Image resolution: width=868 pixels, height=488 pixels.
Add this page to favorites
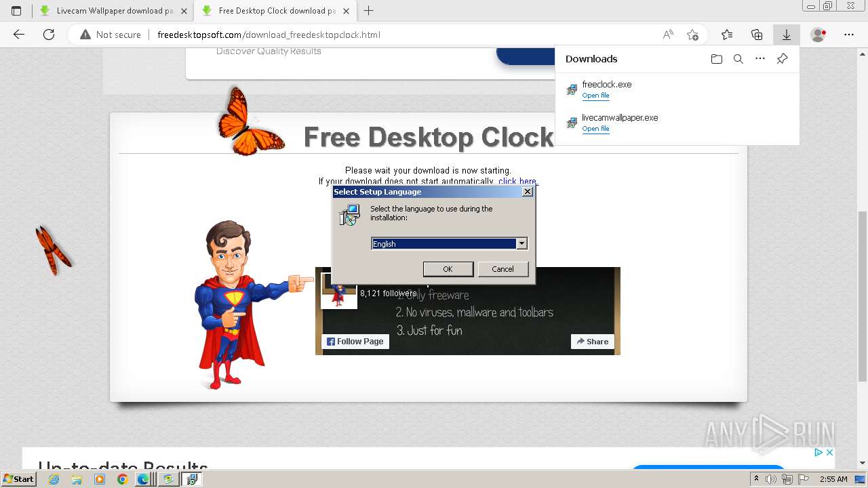point(692,35)
